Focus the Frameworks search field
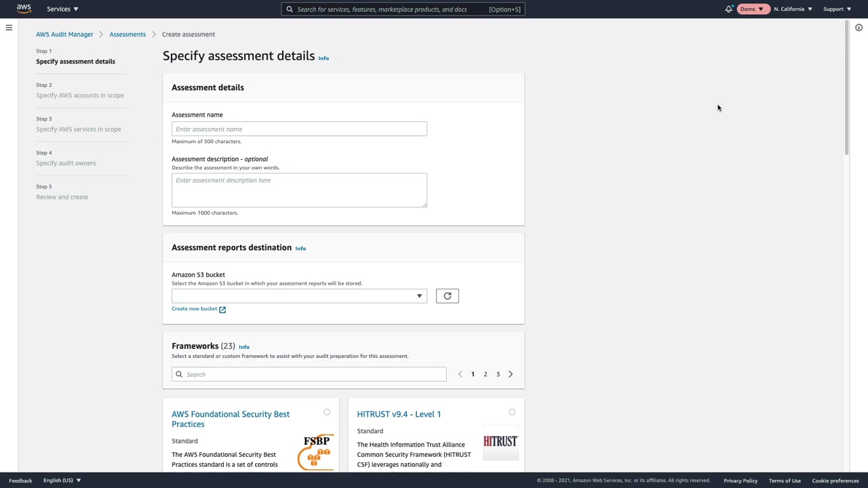The image size is (868, 488). [309, 374]
